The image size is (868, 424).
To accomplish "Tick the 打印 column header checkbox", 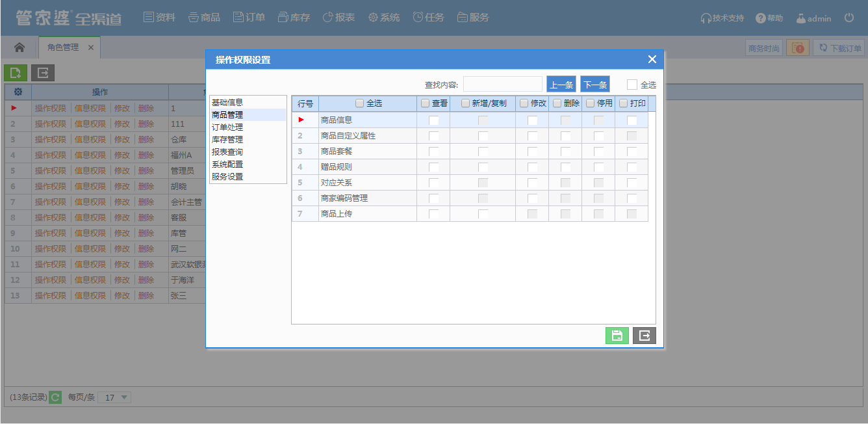I will 624,103.
